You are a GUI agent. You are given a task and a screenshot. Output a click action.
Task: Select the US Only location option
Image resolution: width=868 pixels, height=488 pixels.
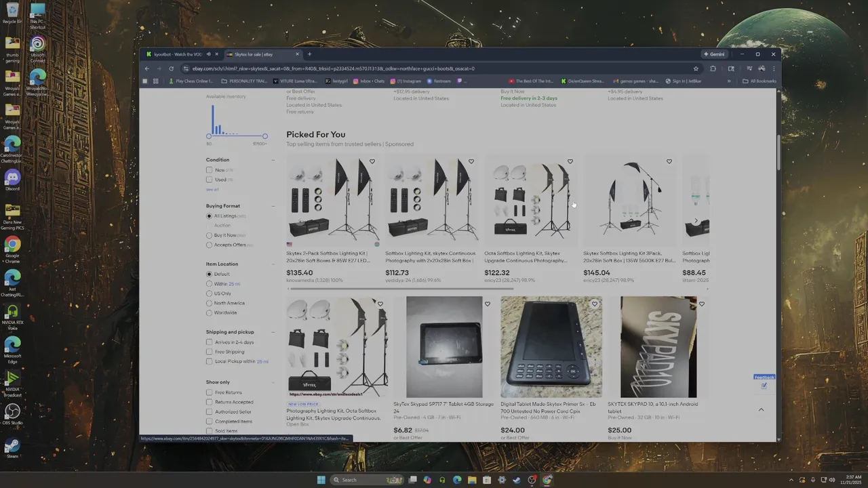[210, 293]
